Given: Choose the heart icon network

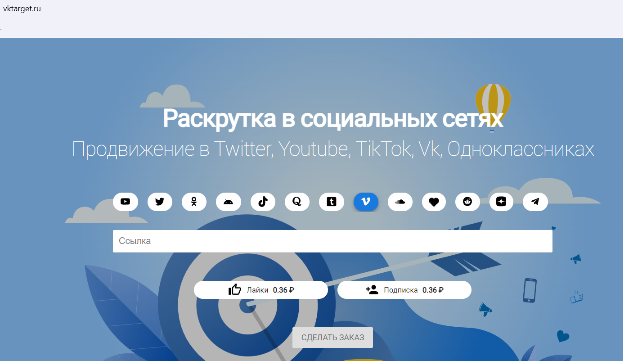Looking at the screenshot, I should coord(434,202).
